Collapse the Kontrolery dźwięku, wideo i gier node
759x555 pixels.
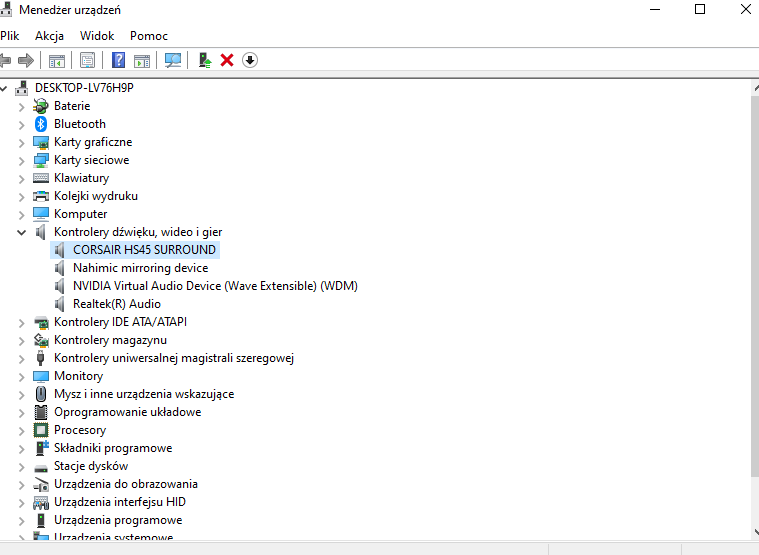21,232
